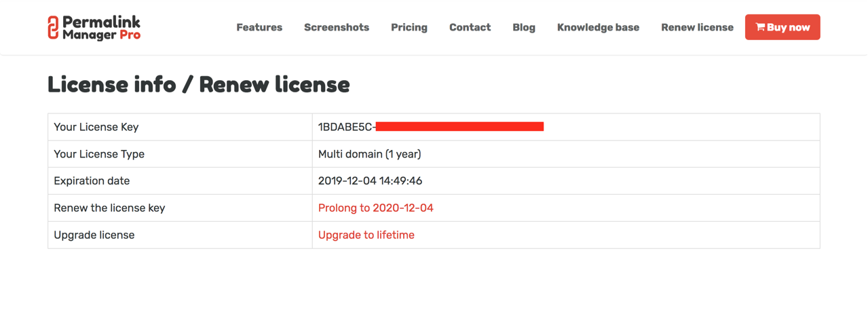Image resolution: width=868 pixels, height=325 pixels.
Task: Click the Your License Key label
Action: tap(96, 127)
